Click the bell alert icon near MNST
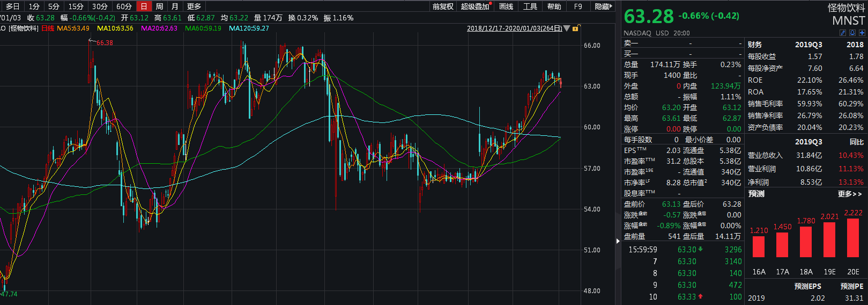 click(852, 33)
